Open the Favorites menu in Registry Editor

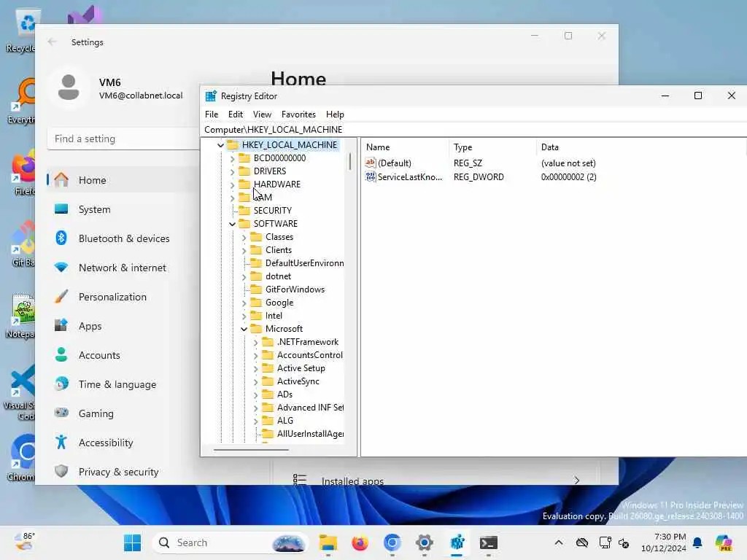[x=298, y=114]
